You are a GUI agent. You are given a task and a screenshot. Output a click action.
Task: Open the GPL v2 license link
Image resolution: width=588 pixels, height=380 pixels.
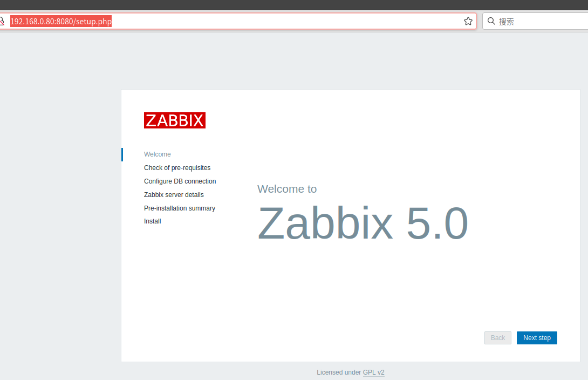[373, 372]
